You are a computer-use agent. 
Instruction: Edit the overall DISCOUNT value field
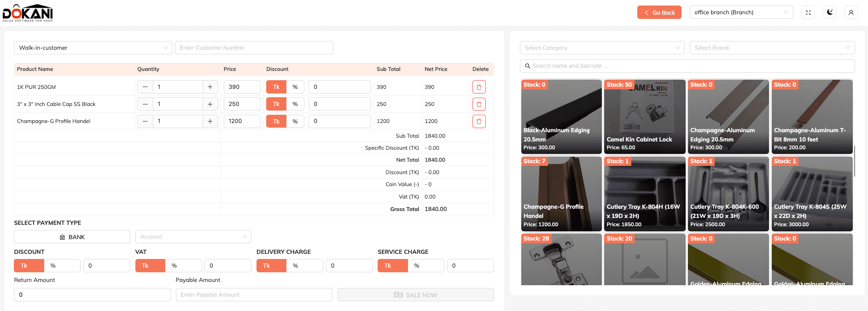(x=107, y=266)
